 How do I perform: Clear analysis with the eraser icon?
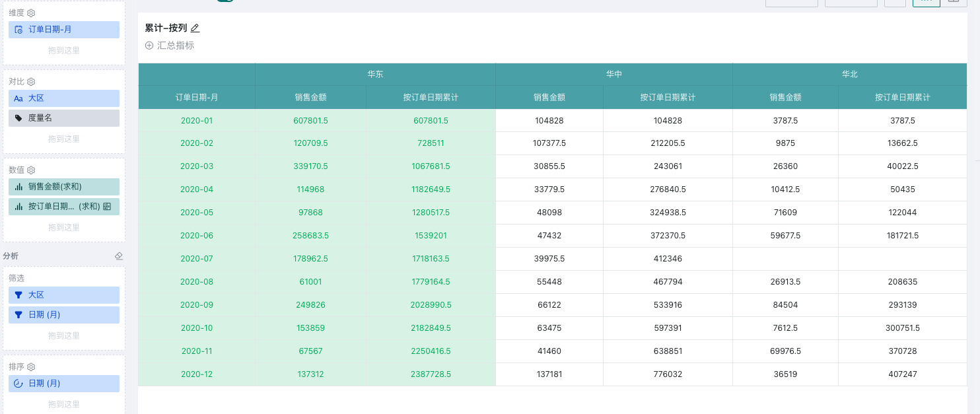(119, 256)
